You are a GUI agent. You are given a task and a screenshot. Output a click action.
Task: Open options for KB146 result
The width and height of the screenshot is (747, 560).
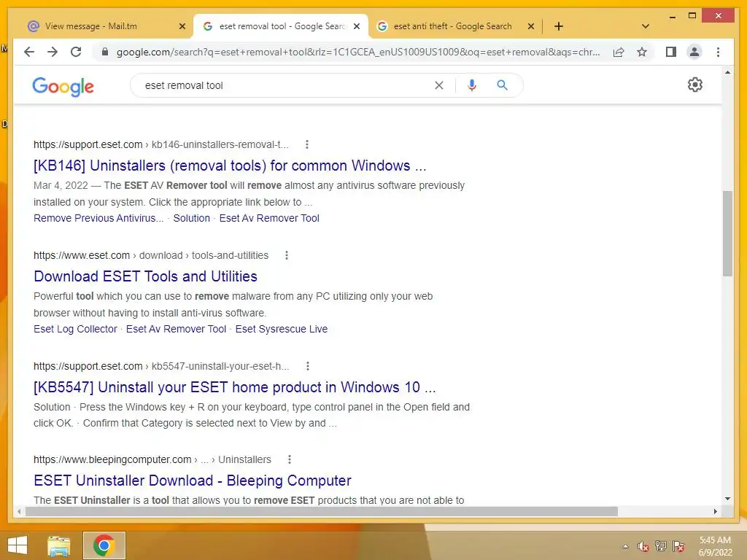click(x=307, y=144)
